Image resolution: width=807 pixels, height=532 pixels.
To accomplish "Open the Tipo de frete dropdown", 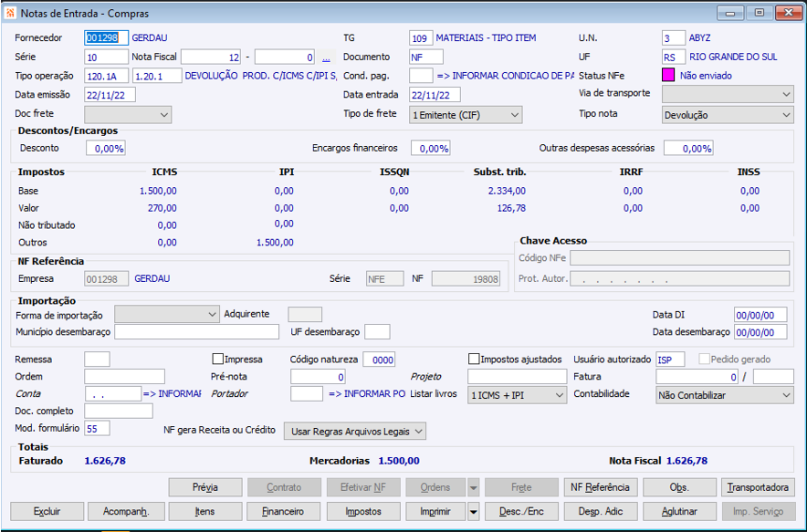I will point(466,115).
